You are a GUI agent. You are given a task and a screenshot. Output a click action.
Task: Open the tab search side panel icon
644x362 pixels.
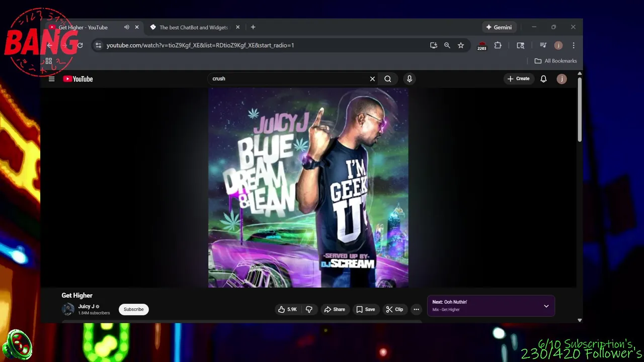521,45
